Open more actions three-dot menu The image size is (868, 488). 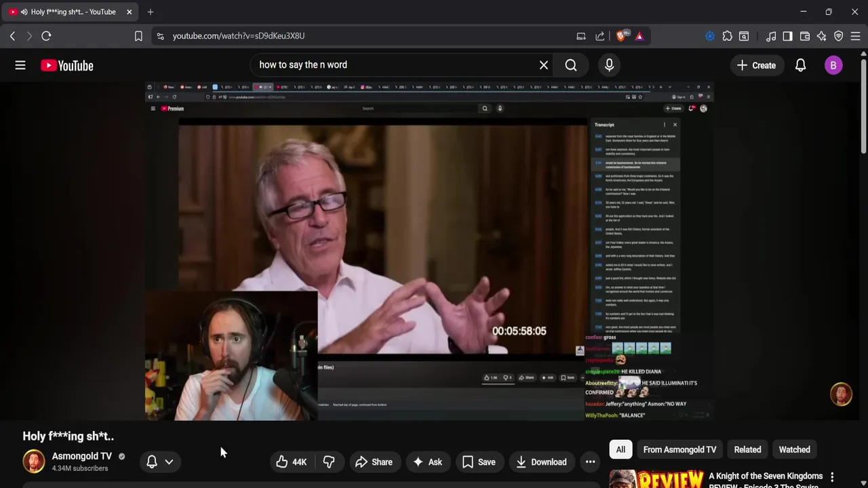coord(591,462)
